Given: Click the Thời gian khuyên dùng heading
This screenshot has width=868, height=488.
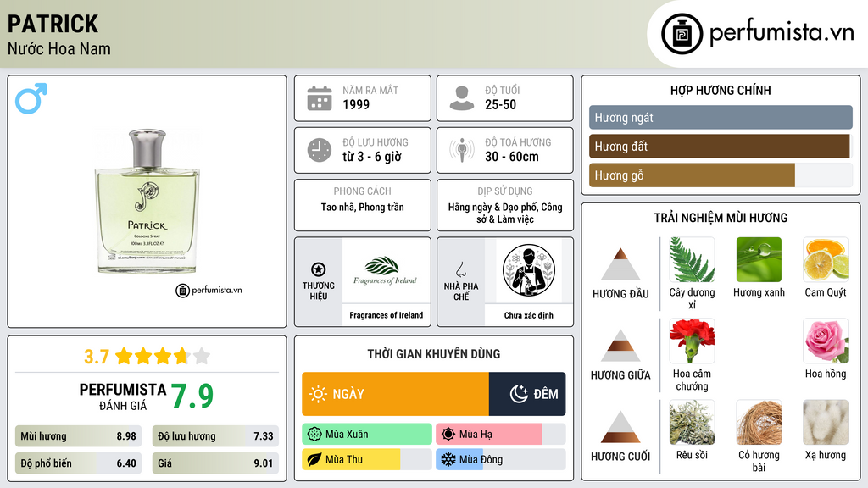Looking at the screenshot, I should 434,353.
